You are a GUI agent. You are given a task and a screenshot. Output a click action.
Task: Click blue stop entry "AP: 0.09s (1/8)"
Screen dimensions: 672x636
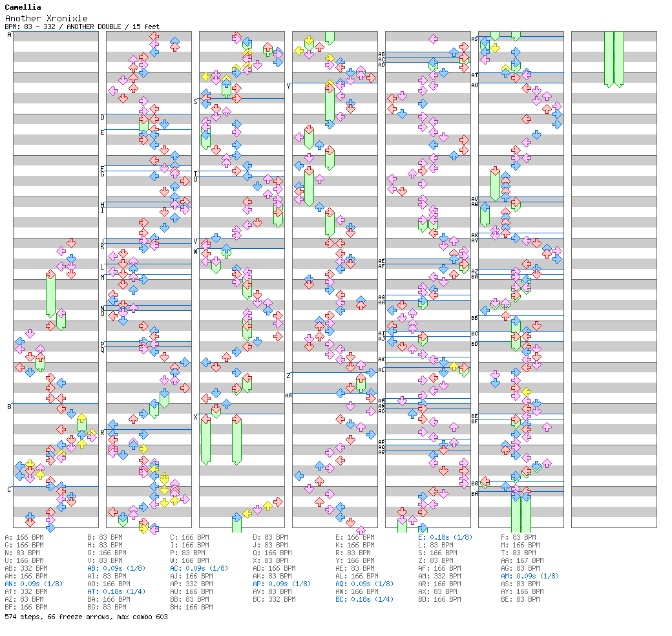(x=282, y=584)
